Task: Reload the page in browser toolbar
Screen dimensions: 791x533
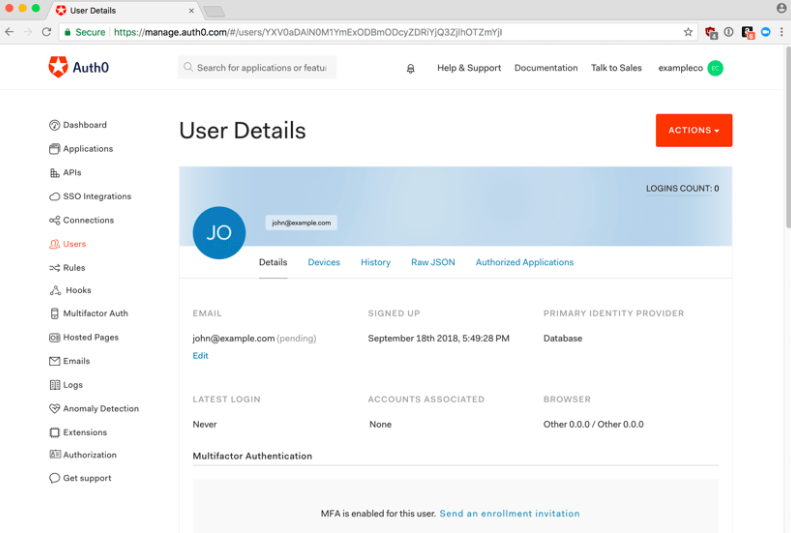Action: click(46, 32)
